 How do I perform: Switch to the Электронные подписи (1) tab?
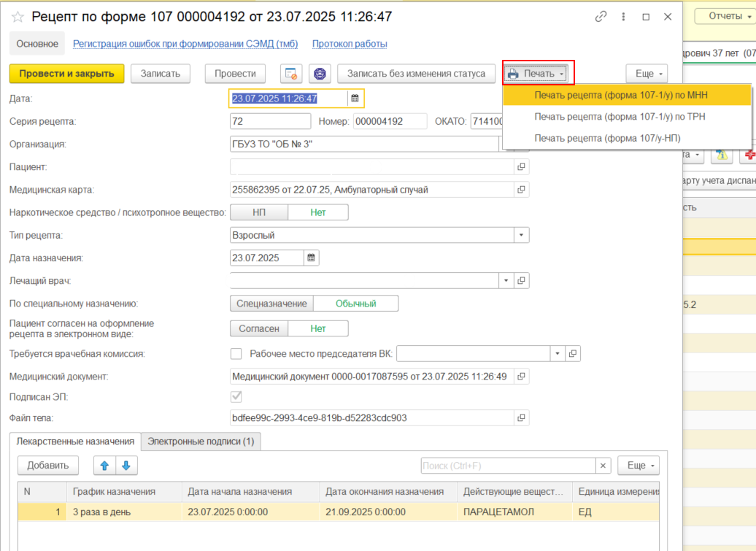201,442
